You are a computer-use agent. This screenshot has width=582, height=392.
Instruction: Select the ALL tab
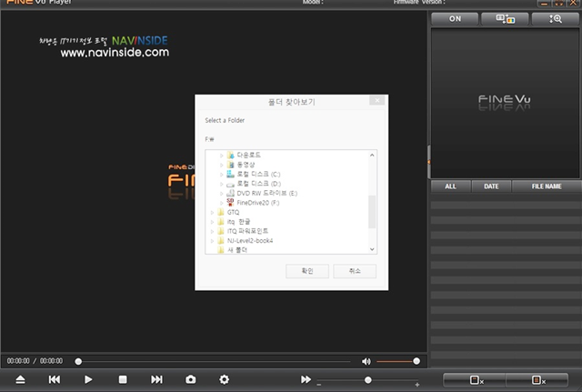(x=451, y=186)
